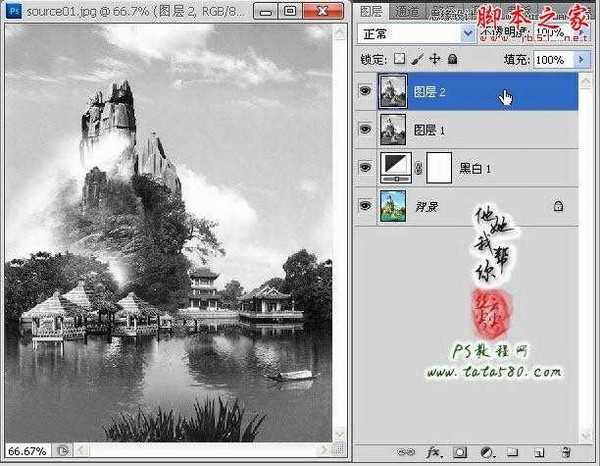Toggle visibility of the 背景 layer
Viewport: 600px width, 466px height.
click(x=365, y=206)
